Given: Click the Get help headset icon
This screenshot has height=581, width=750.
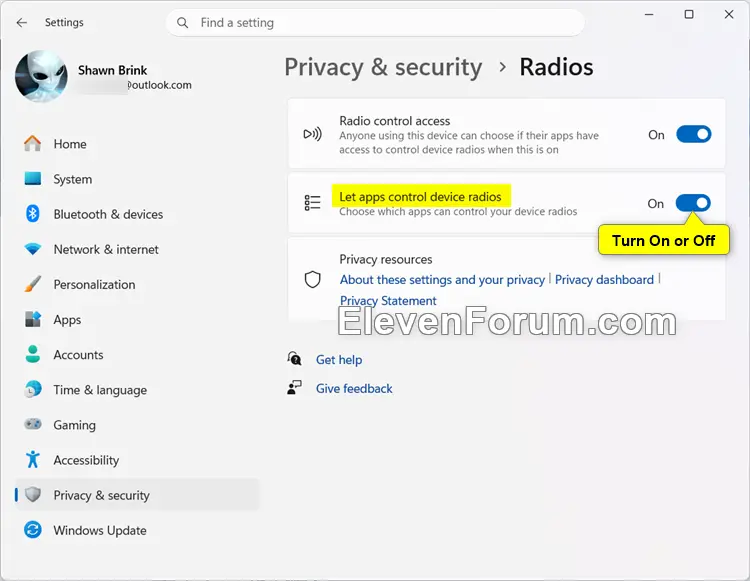Looking at the screenshot, I should point(294,359).
